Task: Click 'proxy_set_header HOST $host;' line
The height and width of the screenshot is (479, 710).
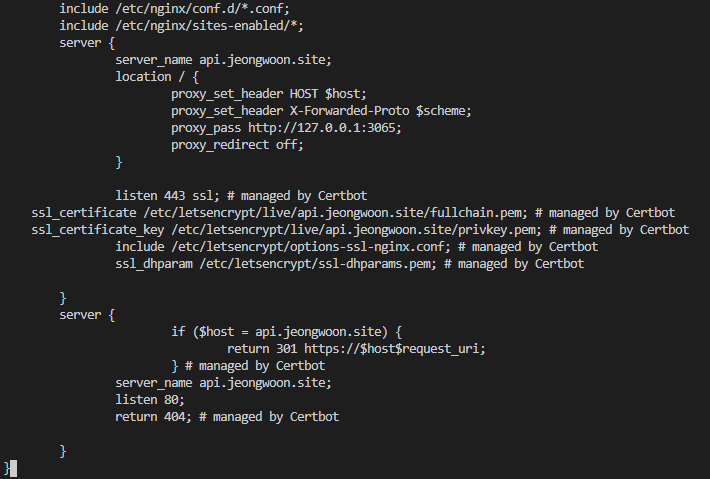Action: click(269, 94)
